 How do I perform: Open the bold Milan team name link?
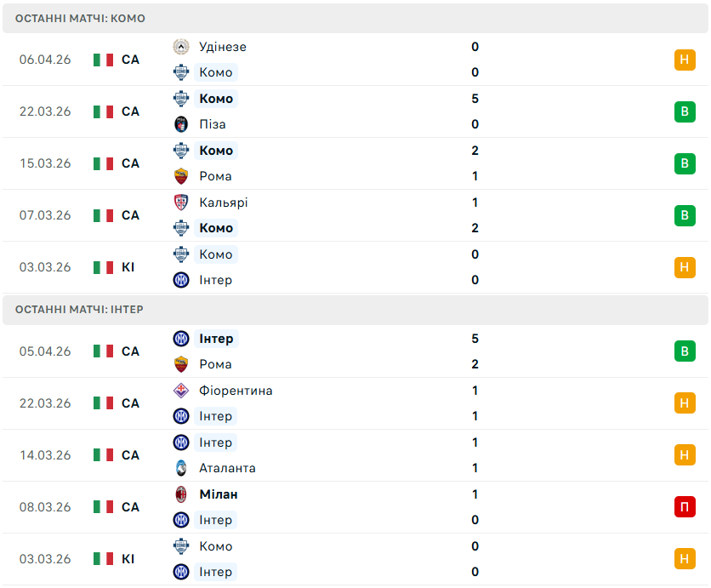point(219,494)
